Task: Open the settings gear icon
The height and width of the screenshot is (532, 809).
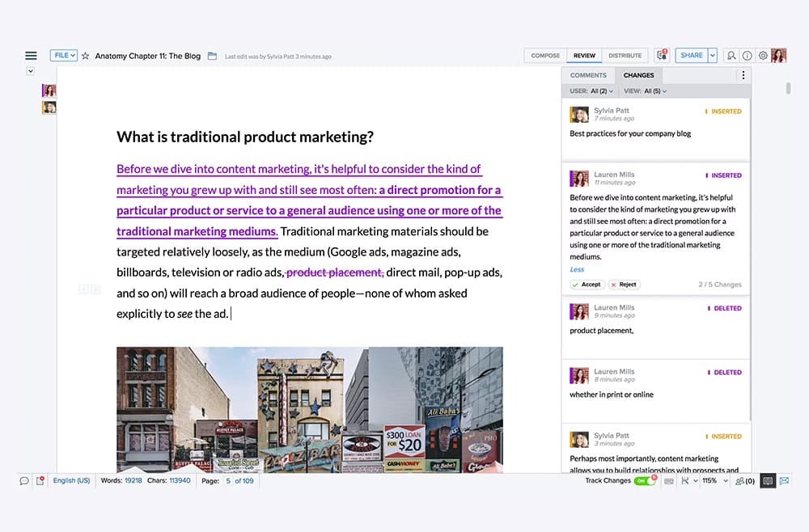Action: (763, 55)
